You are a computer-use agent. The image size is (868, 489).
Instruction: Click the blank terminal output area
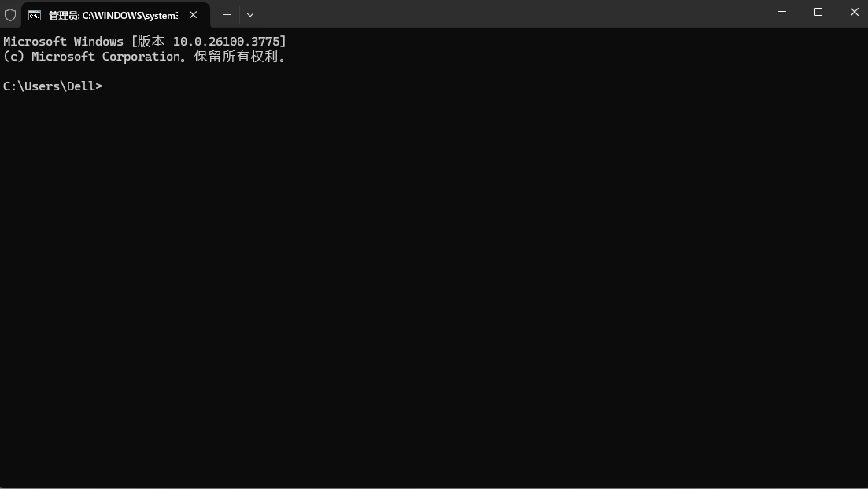pyautogui.click(x=434, y=288)
